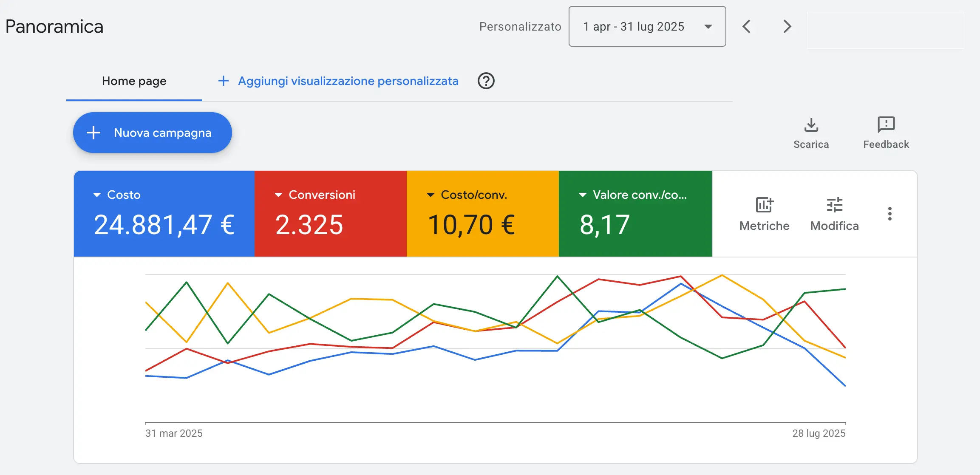The image size is (980, 475).
Task: Click the Scarica download icon
Action: (x=811, y=125)
